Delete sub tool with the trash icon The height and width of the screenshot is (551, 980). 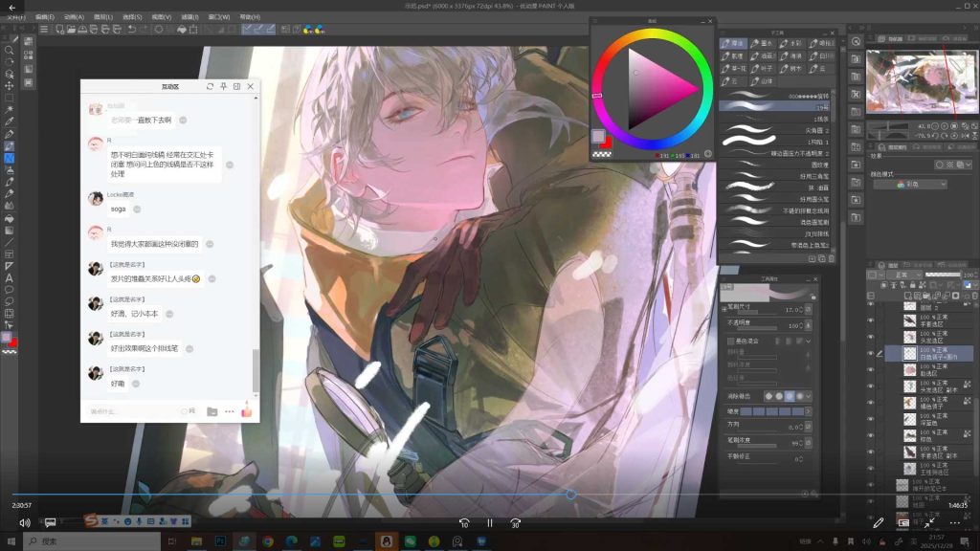tap(832, 258)
